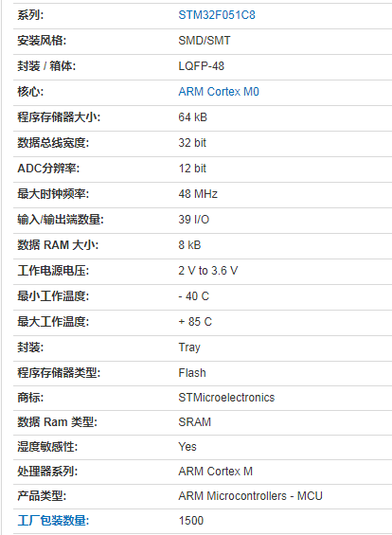Click the 32 bit data bus width value
The width and height of the screenshot is (392, 535).
pyautogui.click(x=192, y=143)
